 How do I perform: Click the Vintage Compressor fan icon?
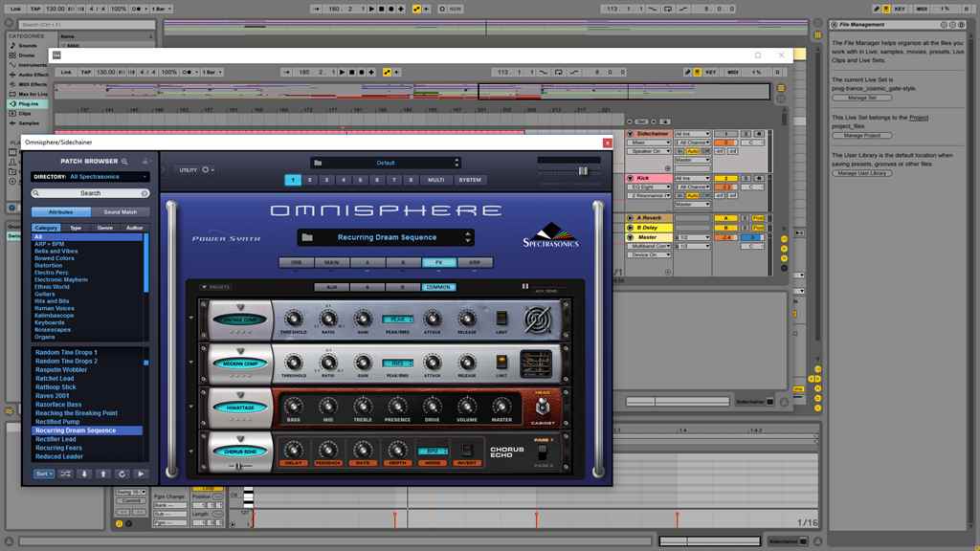point(537,320)
